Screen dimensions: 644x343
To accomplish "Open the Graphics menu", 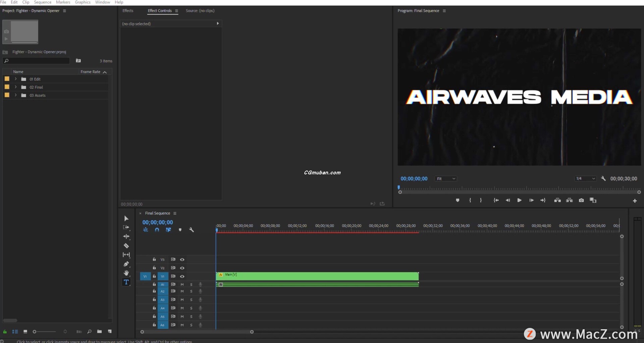I will [x=83, y=2].
